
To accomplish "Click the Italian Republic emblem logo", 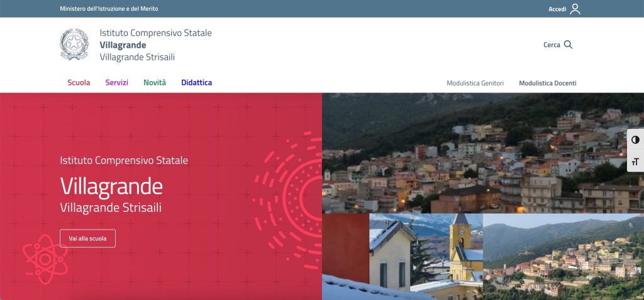I will click(74, 45).
